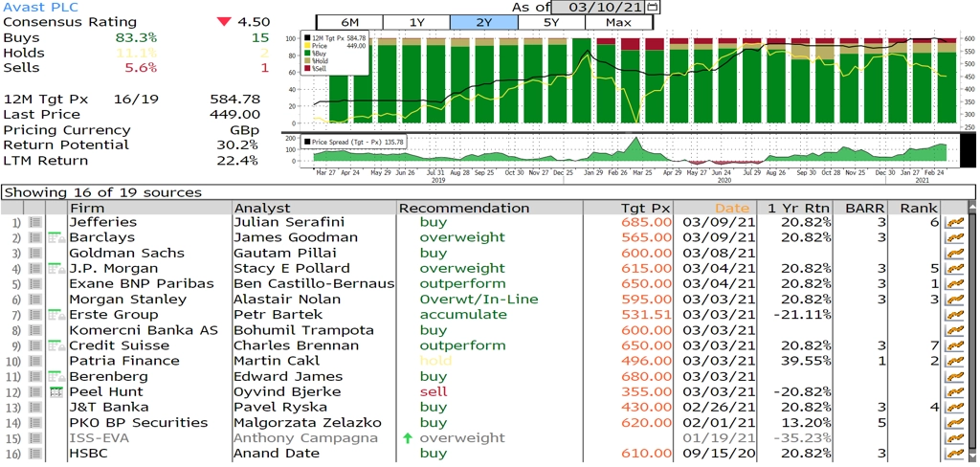Sort the table by Tgt Px column
The image size is (980, 467).
629,208
